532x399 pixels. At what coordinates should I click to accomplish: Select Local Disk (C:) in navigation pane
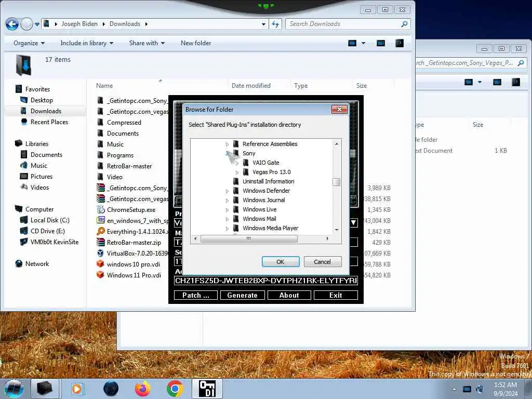[x=50, y=220]
